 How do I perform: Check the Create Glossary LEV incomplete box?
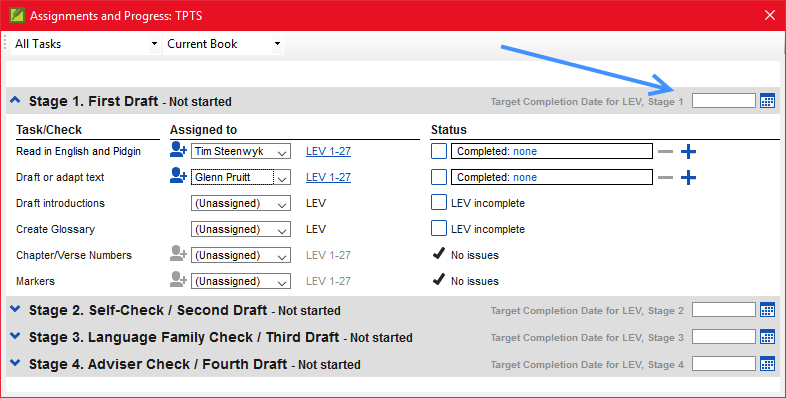pyautogui.click(x=439, y=229)
